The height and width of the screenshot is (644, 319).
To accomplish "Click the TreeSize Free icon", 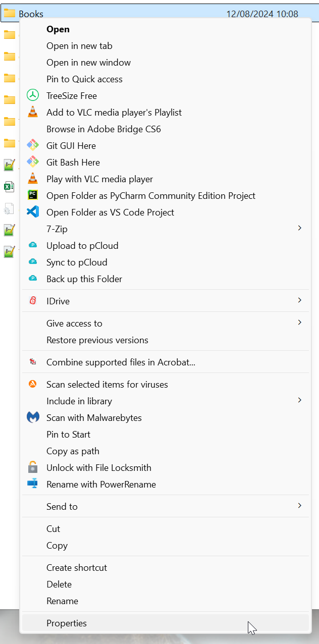I will click(33, 96).
